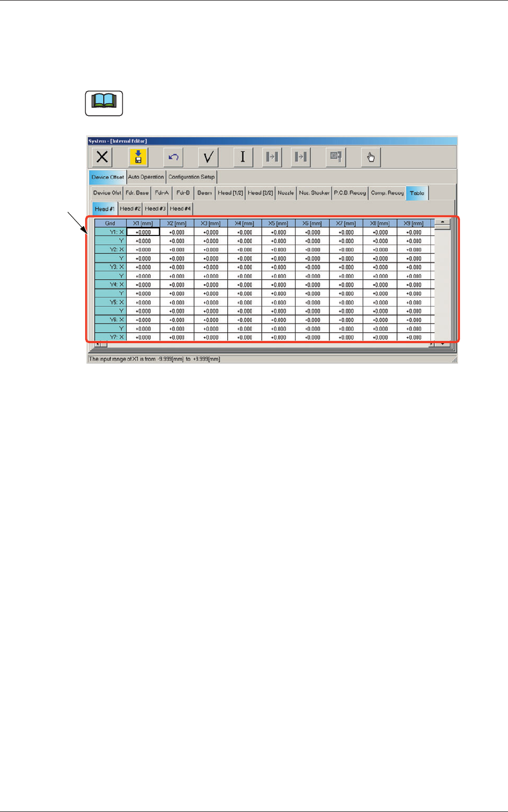Switch to the Head #3 tab
The width and height of the screenshot is (508, 812).
click(156, 209)
